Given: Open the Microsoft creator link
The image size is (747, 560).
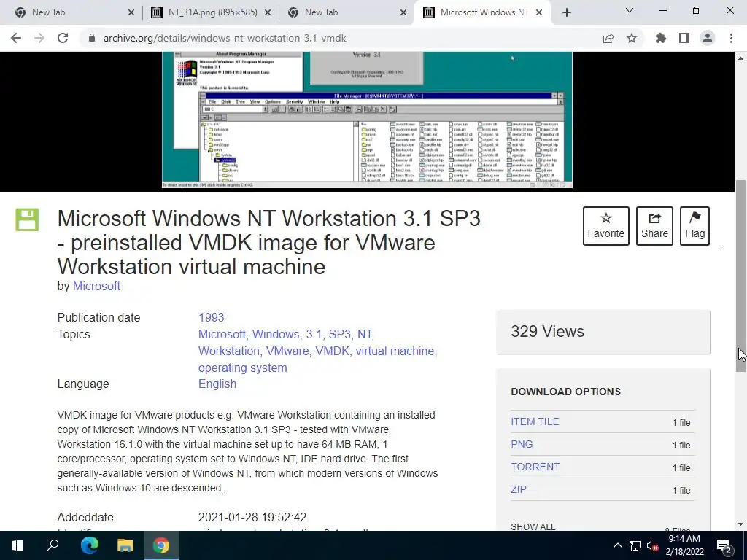Looking at the screenshot, I should pyautogui.click(x=96, y=286).
